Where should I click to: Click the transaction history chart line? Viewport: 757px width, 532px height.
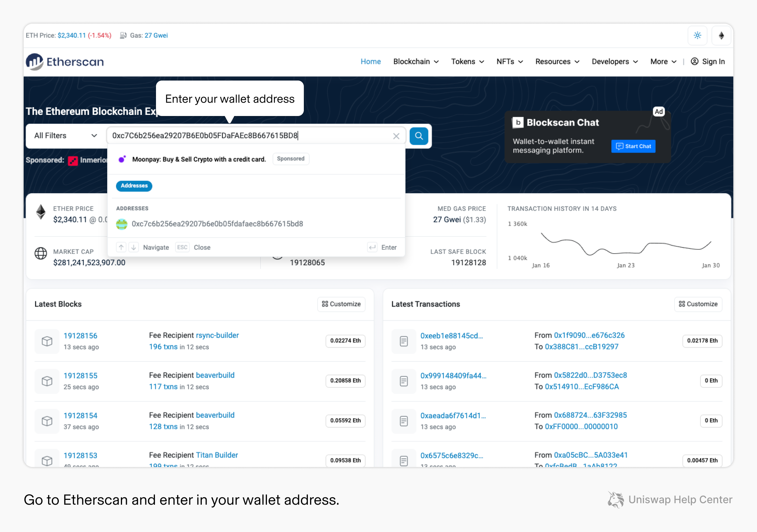coord(626,244)
